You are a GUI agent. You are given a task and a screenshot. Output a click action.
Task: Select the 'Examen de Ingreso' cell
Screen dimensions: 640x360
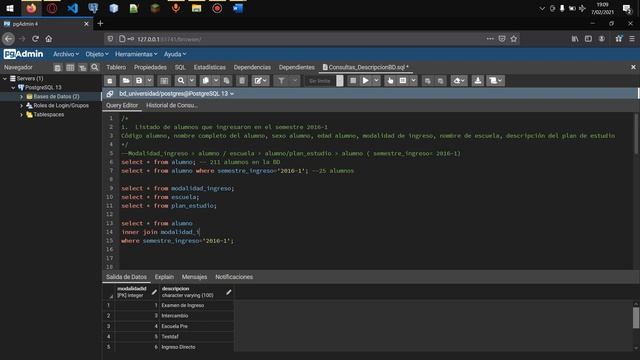(197, 305)
